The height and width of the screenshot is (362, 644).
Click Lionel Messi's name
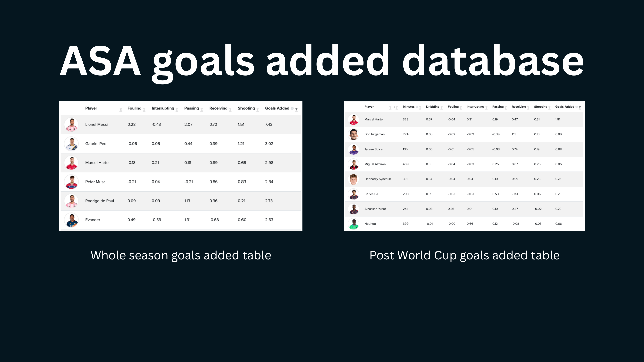pos(96,124)
